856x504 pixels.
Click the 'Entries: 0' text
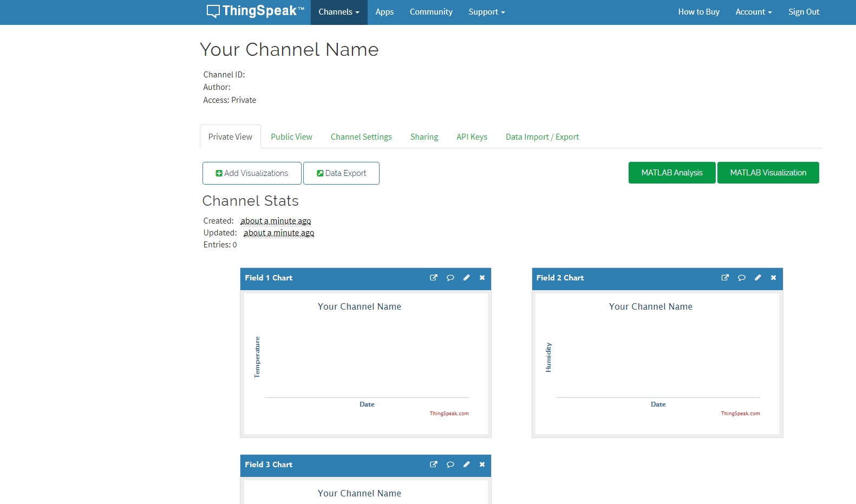click(220, 245)
